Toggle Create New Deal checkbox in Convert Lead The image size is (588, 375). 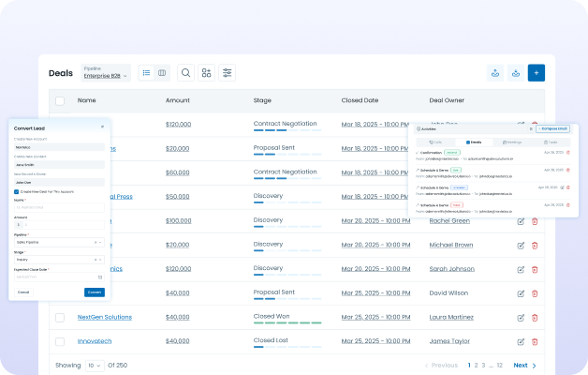click(17, 191)
